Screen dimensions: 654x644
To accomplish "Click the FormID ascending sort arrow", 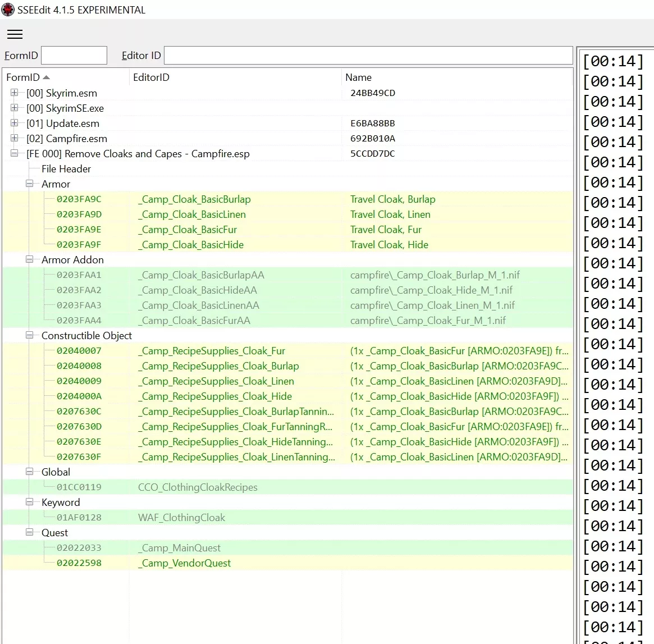I will (x=46, y=77).
